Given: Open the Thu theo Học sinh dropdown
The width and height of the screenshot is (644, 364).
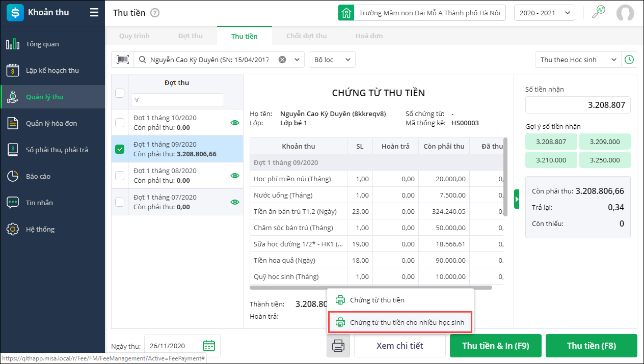Looking at the screenshot, I should pos(578,60).
